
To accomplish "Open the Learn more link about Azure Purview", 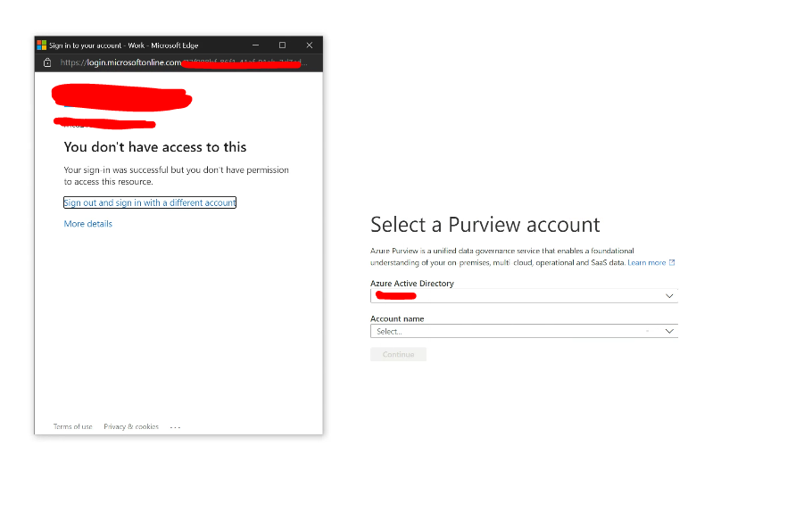I will [x=646, y=263].
